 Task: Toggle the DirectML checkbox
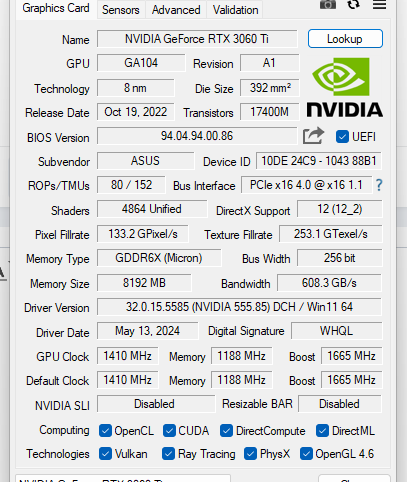click(322, 431)
